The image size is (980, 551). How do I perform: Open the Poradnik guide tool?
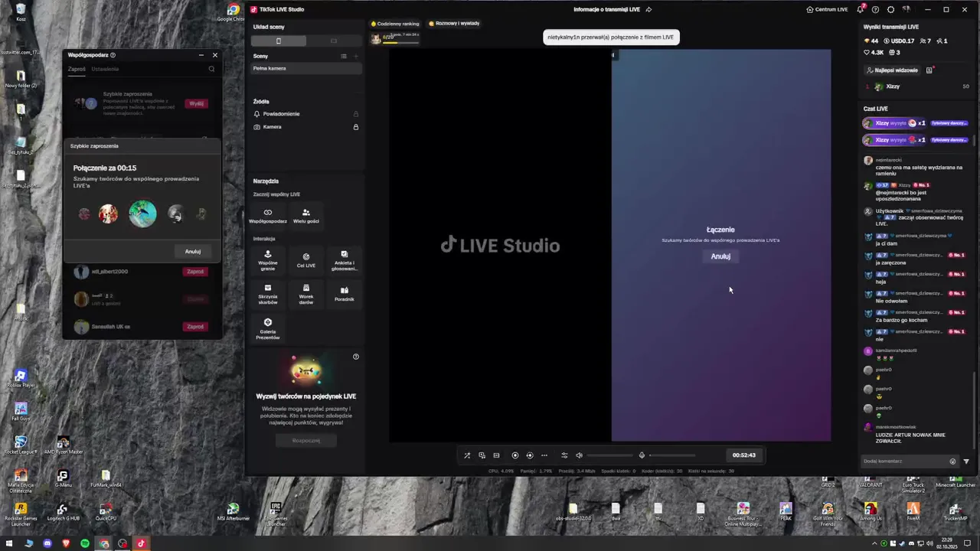[x=344, y=293]
